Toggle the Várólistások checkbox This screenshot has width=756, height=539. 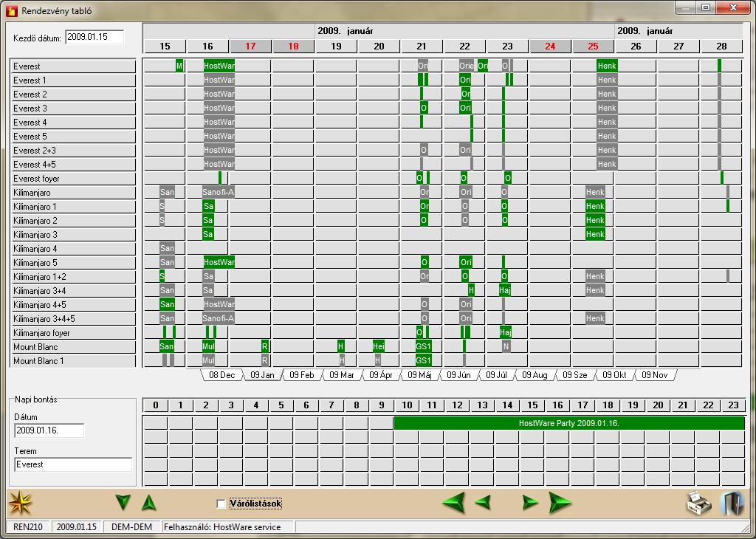click(x=221, y=504)
